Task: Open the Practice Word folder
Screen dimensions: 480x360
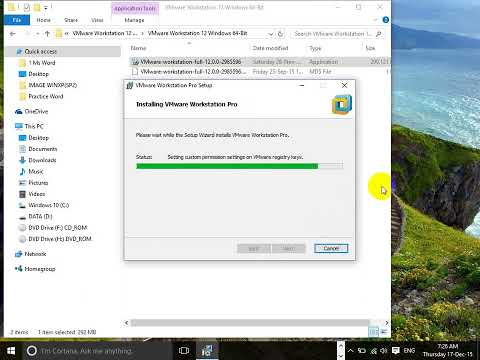Action: 46,96
